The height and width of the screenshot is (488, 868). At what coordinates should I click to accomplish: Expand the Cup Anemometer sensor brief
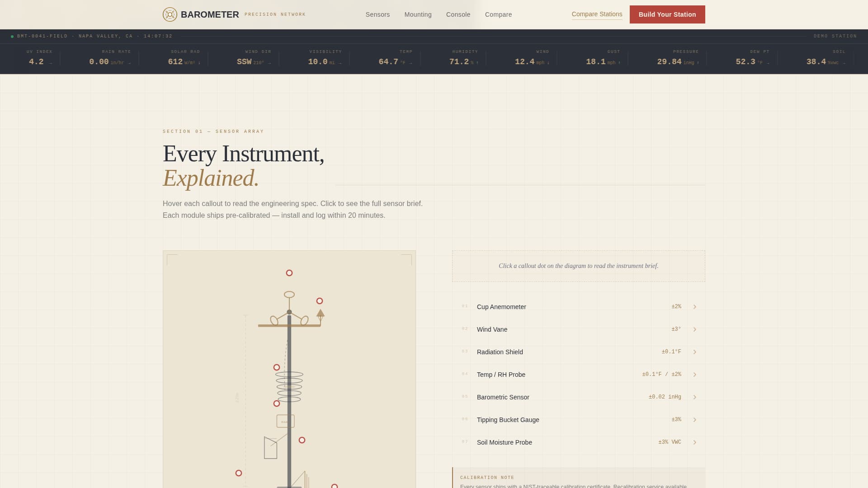(x=695, y=306)
